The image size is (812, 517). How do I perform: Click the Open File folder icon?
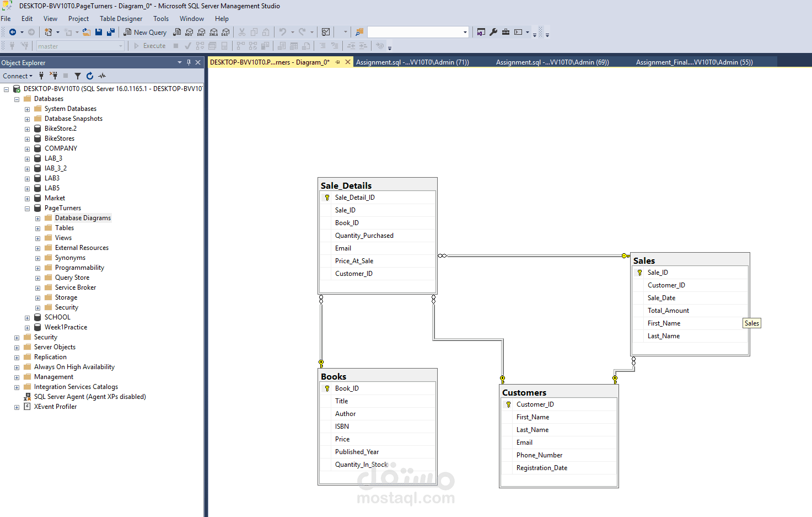tap(87, 32)
